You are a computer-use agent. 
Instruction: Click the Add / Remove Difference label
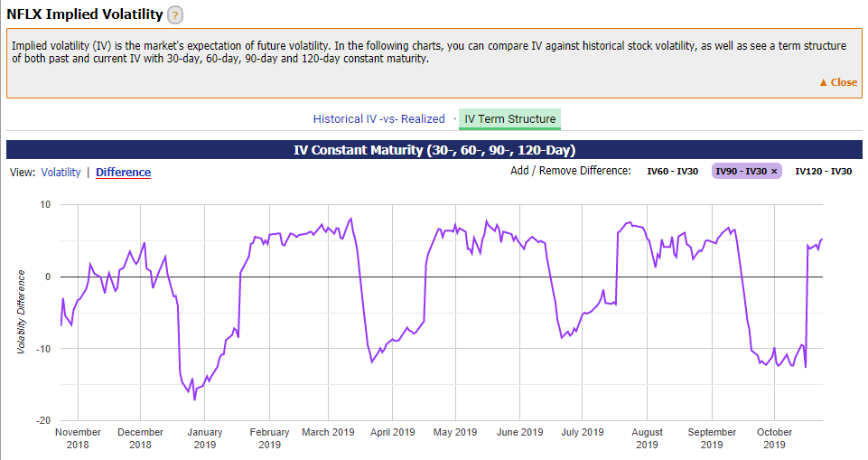570,171
